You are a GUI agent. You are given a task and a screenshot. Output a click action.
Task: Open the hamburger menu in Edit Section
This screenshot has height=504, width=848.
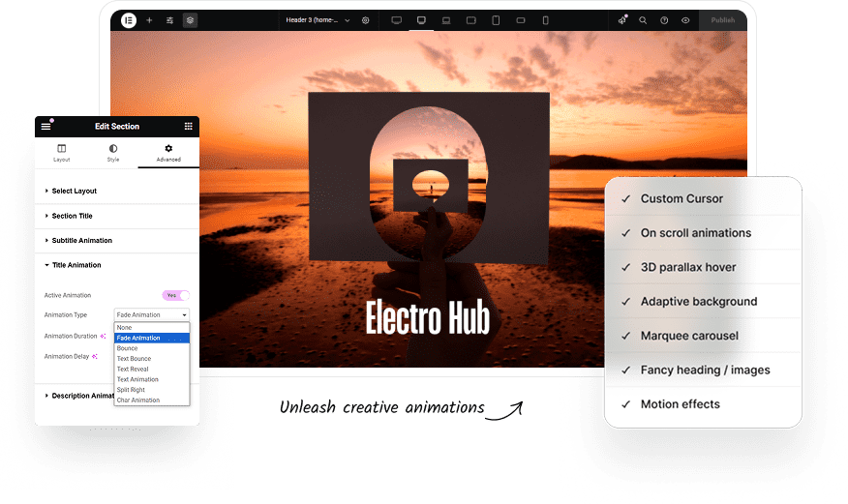pyautogui.click(x=45, y=127)
